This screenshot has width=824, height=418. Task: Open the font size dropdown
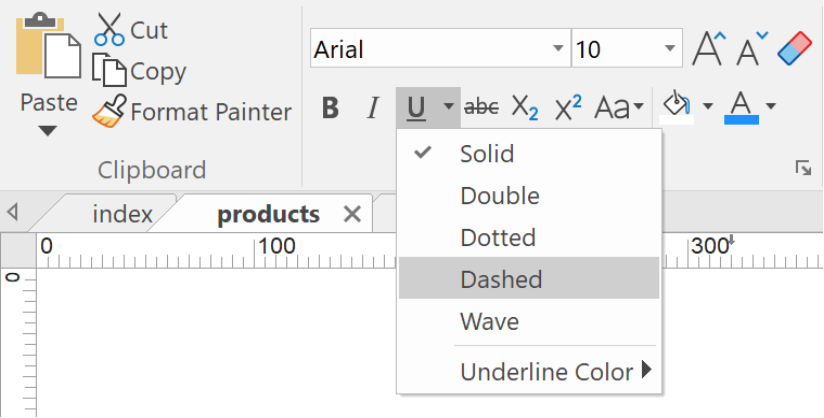point(670,48)
